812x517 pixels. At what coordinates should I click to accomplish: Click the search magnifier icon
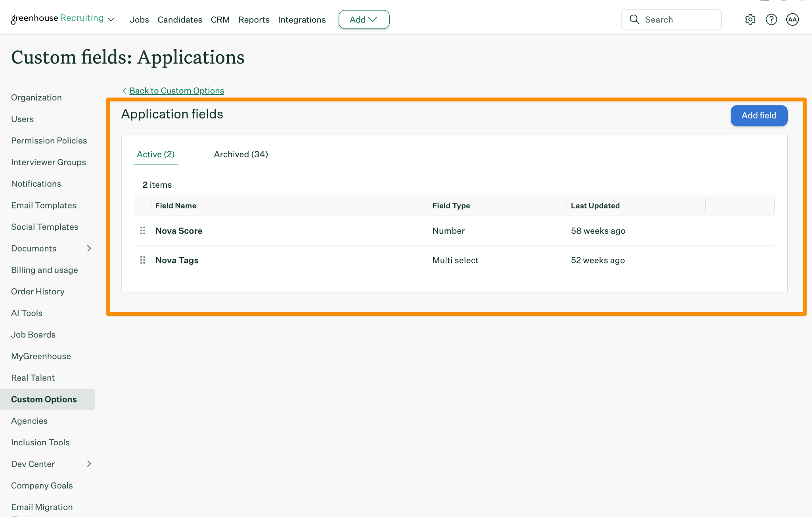pos(634,19)
